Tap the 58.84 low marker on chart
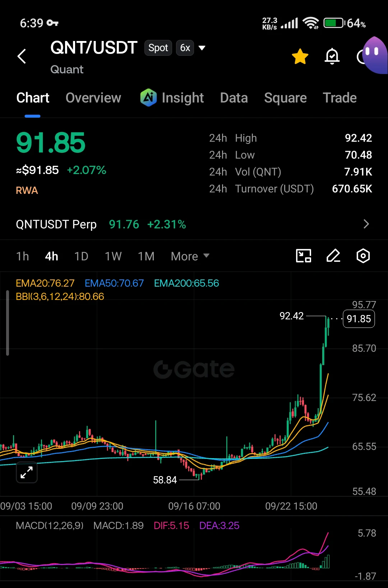388x588 pixels. (x=165, y=480)
